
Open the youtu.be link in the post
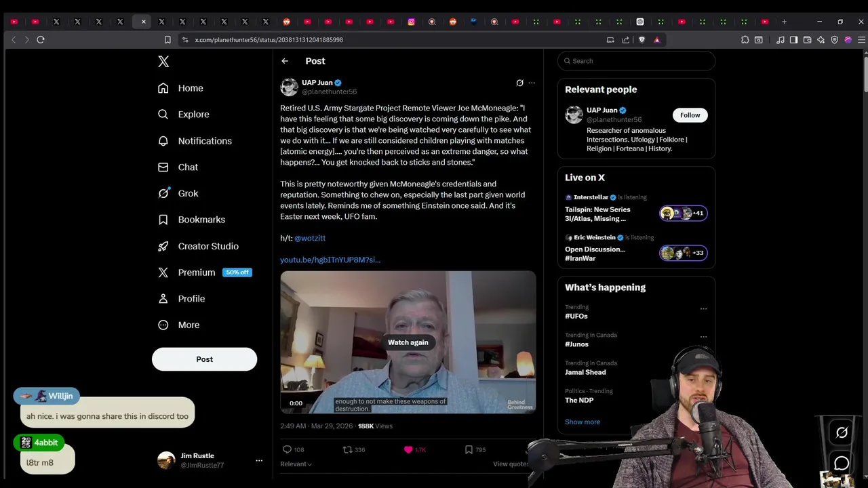point(330,260)
